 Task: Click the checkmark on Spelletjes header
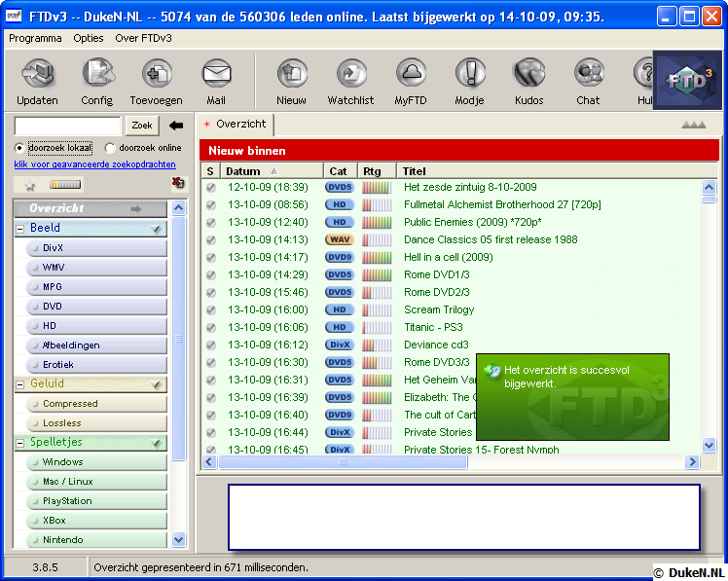pyautogui.click(x=156, y=443)
